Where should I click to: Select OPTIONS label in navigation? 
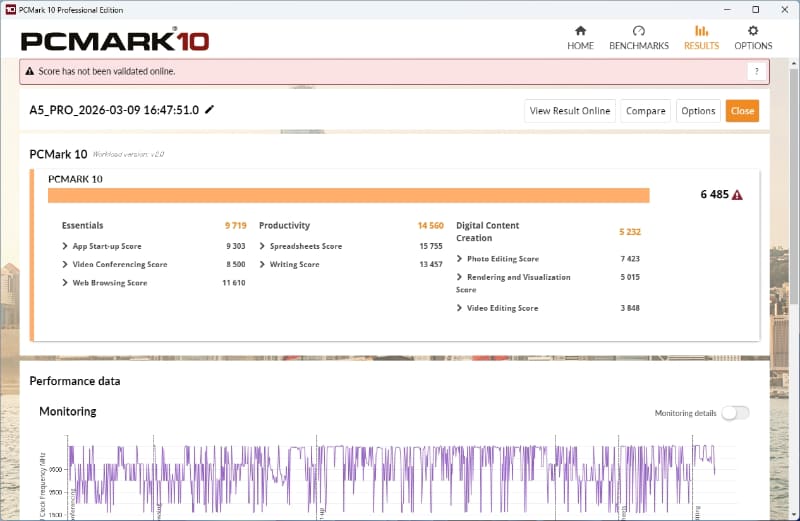coord(753,46)
